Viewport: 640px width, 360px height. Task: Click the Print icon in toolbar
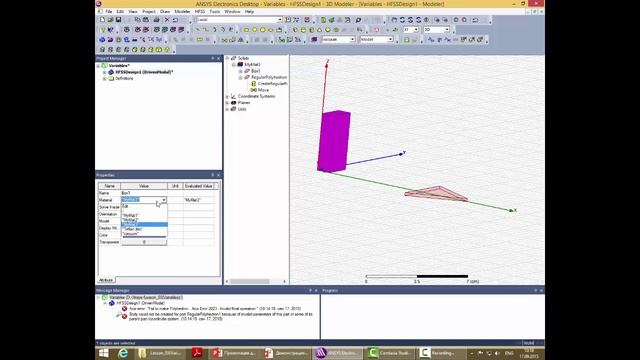(x=156, y=20)
